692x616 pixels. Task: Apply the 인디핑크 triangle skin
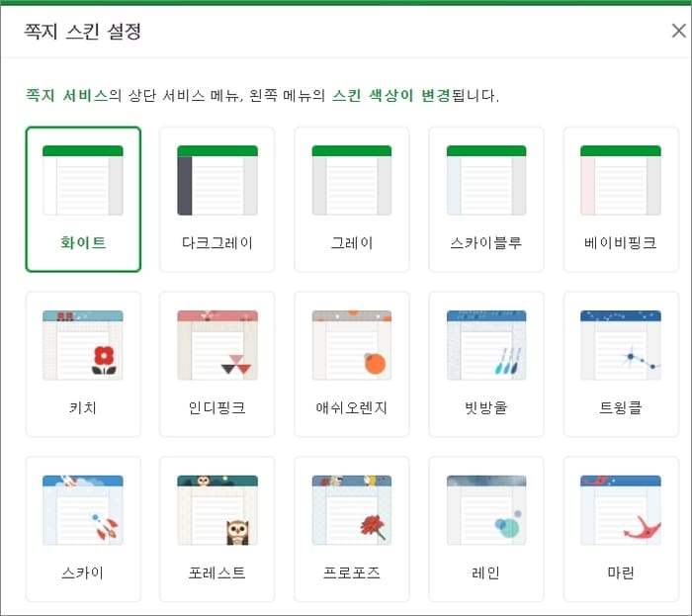217,345
